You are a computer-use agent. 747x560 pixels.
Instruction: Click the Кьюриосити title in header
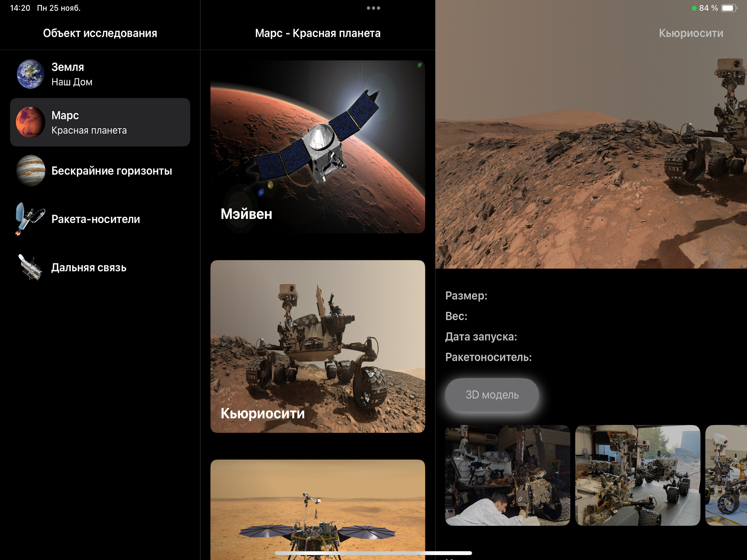point(691,33)
